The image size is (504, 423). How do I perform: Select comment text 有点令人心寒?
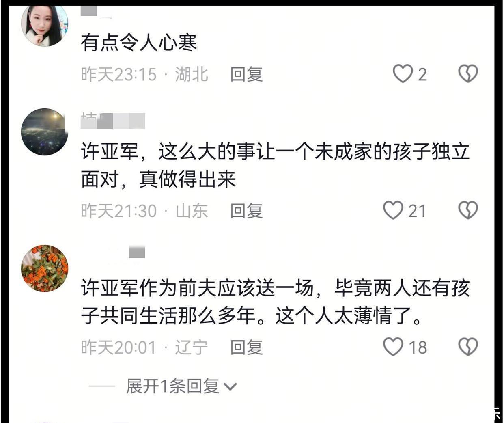coord(139,43)
